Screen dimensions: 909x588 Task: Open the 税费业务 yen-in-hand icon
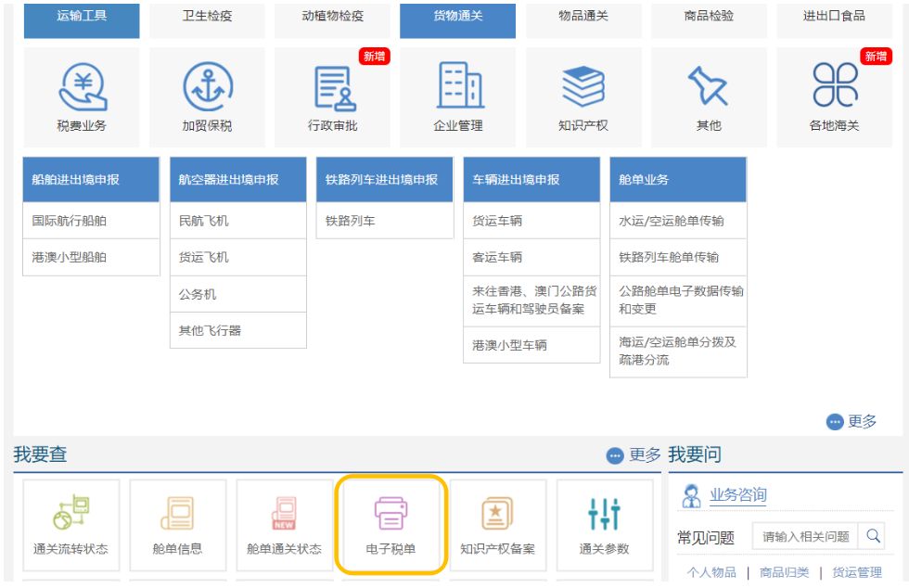point(83,87)
